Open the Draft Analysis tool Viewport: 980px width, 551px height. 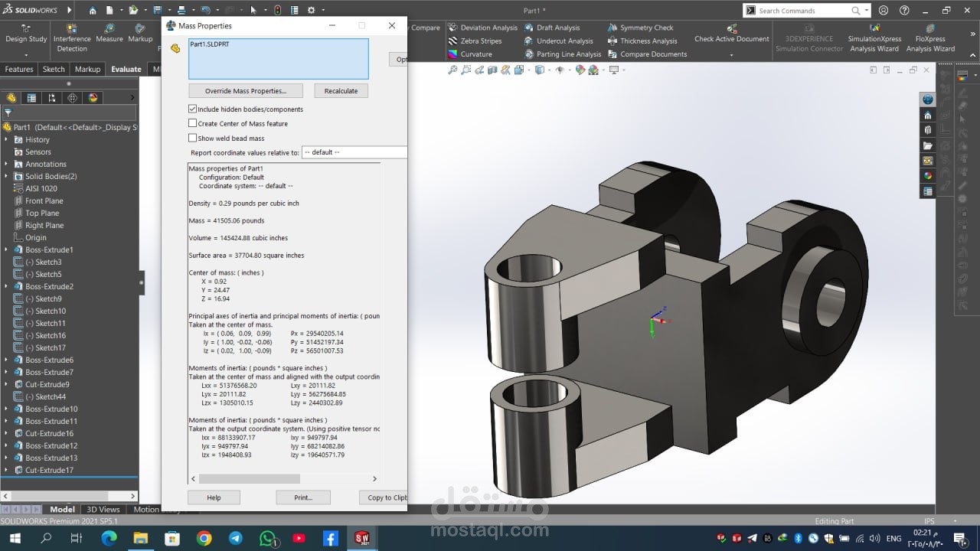557,28
